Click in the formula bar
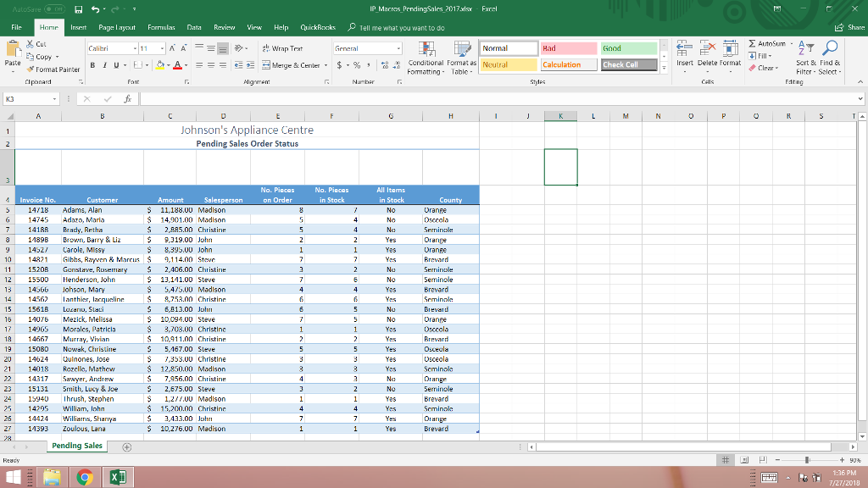The width and height of the screenshot is (868, 488). pyautogui.click(x=498, y=99)
